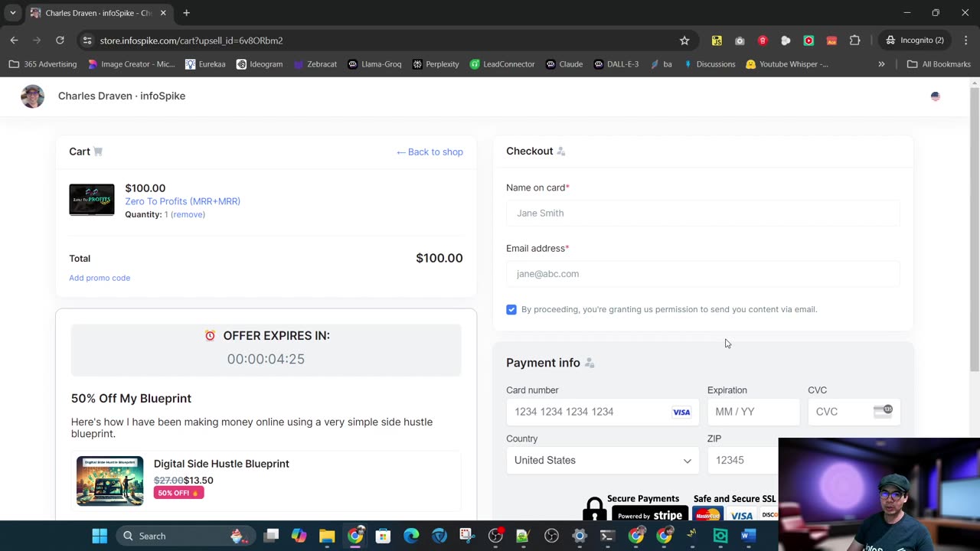
Task: Close the Charles Draven infoSpike tab
Action: coord(163,13)
